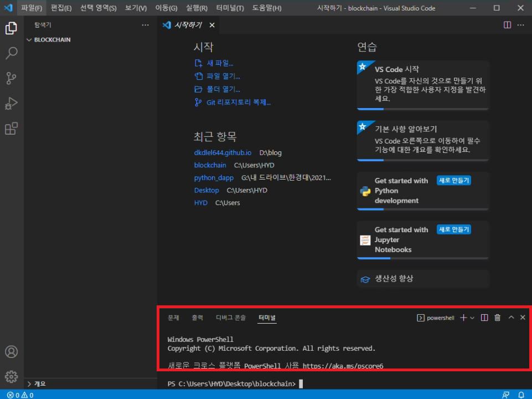532x399 pixels.
Task: Open the 파일(F) menu
Action: 32,8
